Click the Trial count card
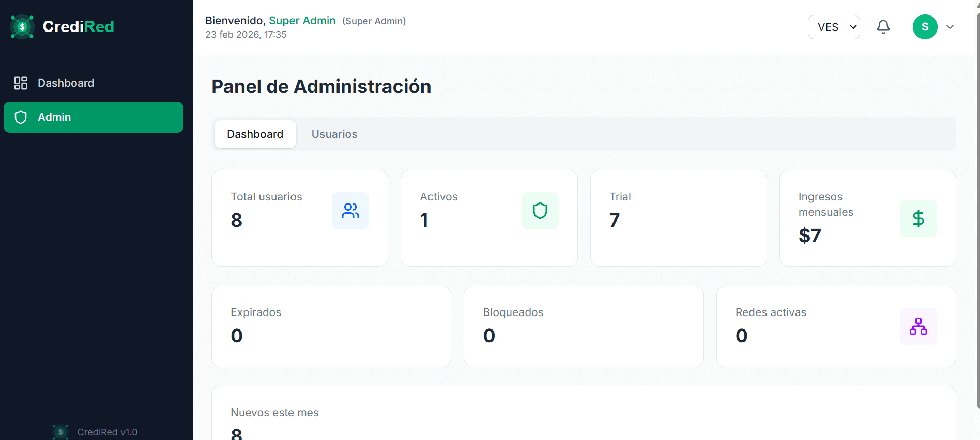This screenshot has width=980, height=440. [678, 218]
